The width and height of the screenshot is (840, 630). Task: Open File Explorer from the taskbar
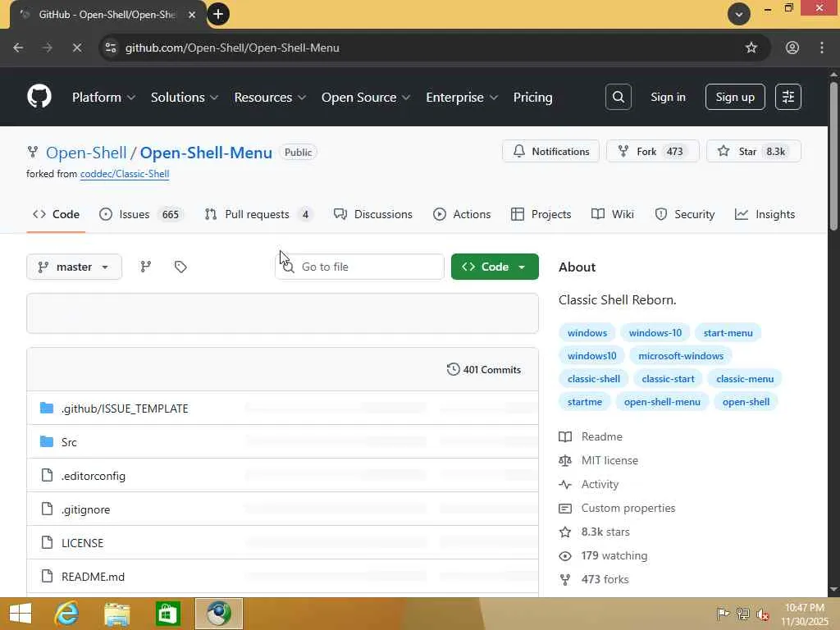point(116,614)
